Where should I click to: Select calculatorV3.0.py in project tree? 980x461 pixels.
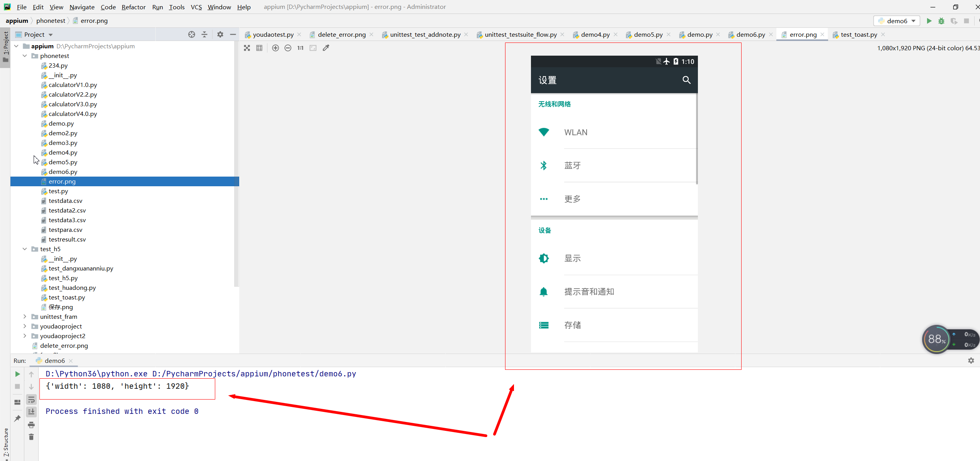coord(73,104)
